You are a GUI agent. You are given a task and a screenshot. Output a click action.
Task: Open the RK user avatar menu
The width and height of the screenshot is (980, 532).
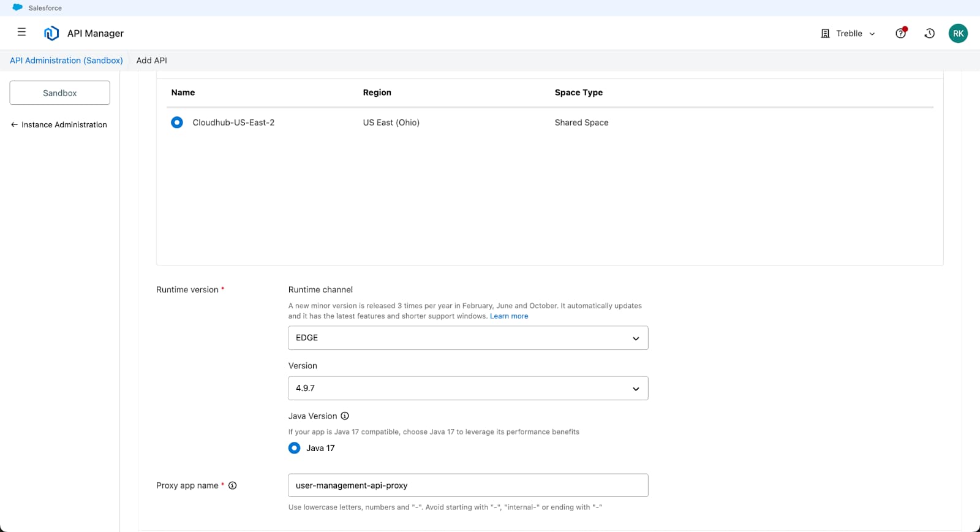pyautogui.click(x=958, y=33)
